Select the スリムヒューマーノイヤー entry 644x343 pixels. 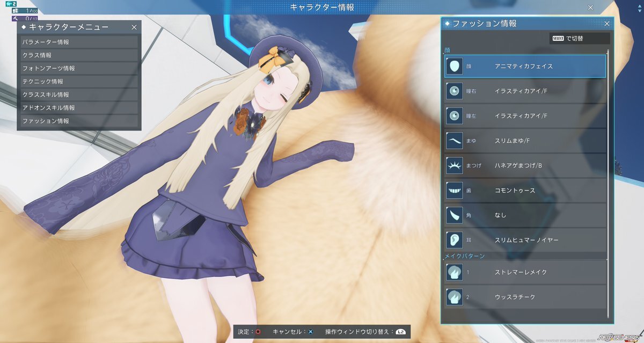click(x=525, y=239)
